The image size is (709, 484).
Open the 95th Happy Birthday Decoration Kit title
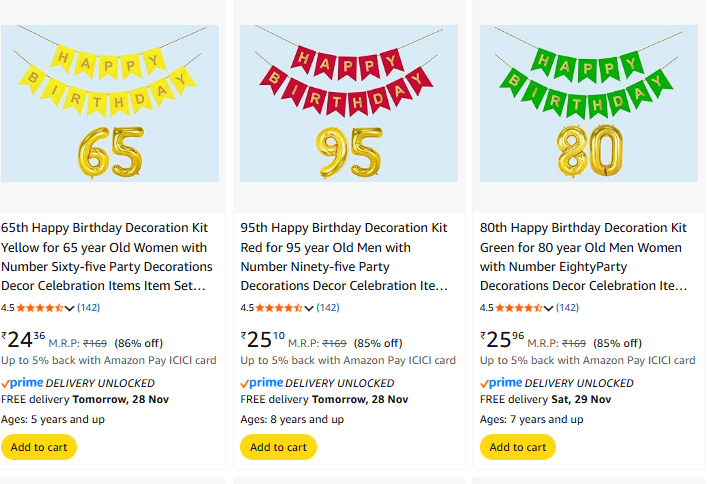pyautogui.click(x=344, y=257)
